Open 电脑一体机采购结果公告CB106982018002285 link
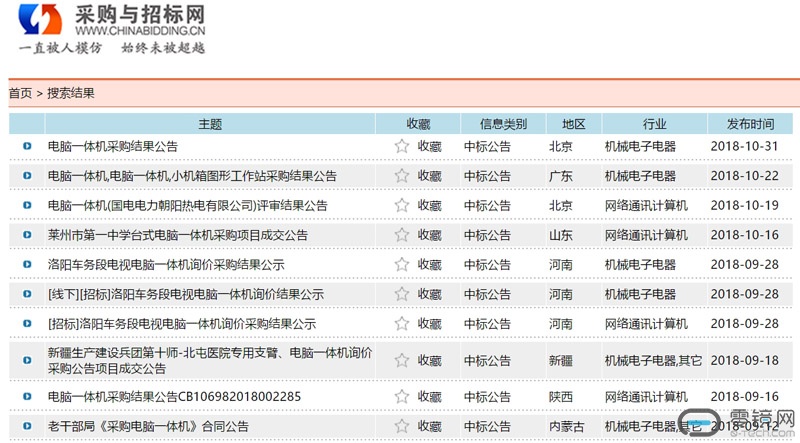The width and height of the screenshot is (800, 443). pyautogui.click(x=174, y=396)
